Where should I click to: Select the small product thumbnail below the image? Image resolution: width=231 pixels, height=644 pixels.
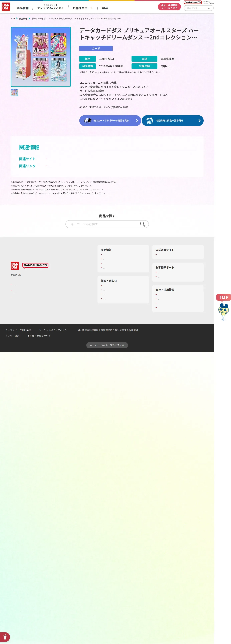coord(14,92)
